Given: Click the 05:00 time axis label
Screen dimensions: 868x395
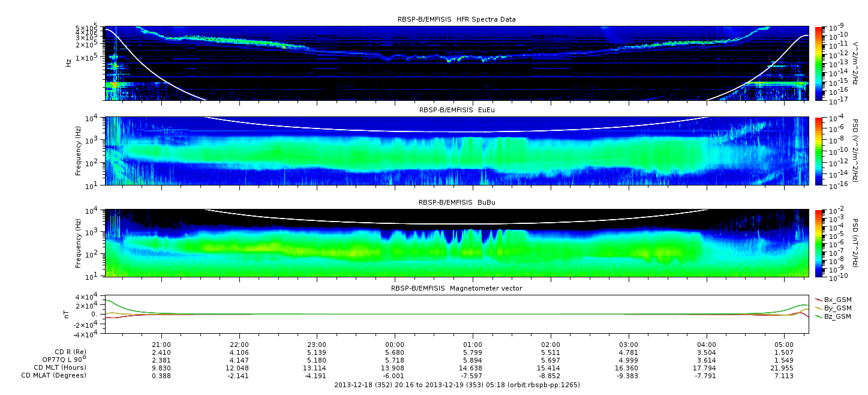Looking at the screenshot, I should tap(784, 345).
